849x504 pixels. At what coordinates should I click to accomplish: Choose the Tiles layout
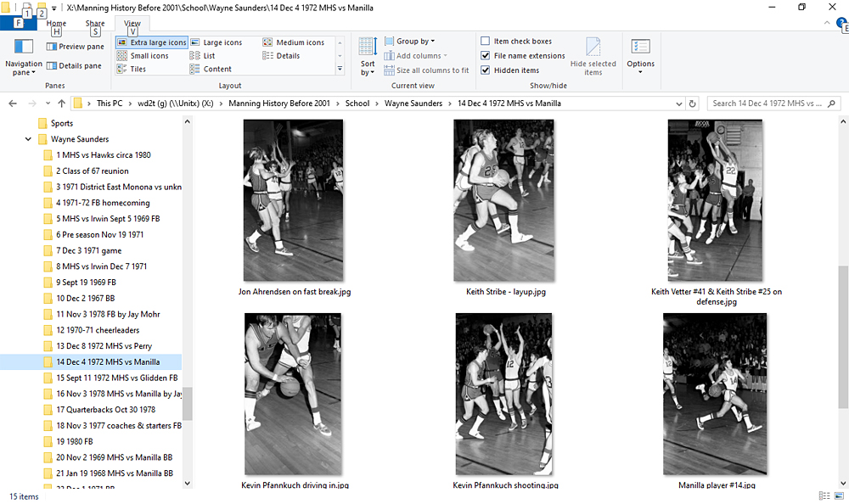tap(132, 70)
